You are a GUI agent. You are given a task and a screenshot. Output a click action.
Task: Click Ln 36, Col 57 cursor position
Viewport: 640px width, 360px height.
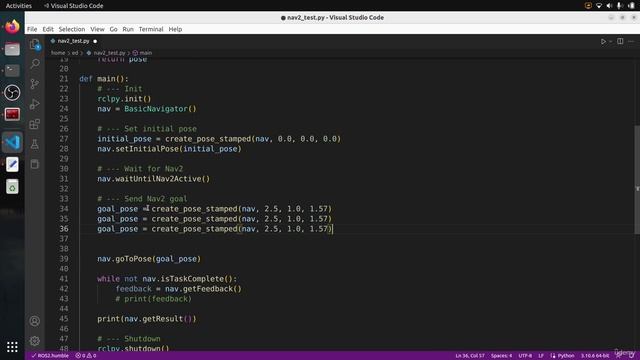470,356
